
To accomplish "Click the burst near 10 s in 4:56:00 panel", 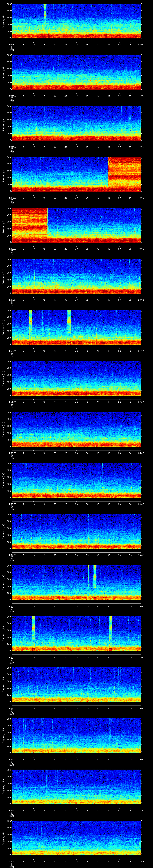I will point(34,628).
